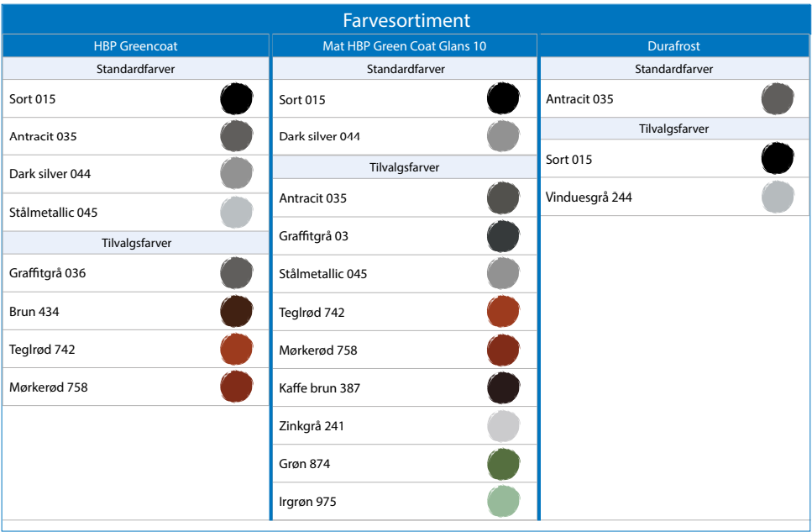The width and height of the screenshot is (812, 532).
Task: Choose Mørkerød 758 swatch in Mat HBP Green Coat column
Action: (x=503, y=350)
